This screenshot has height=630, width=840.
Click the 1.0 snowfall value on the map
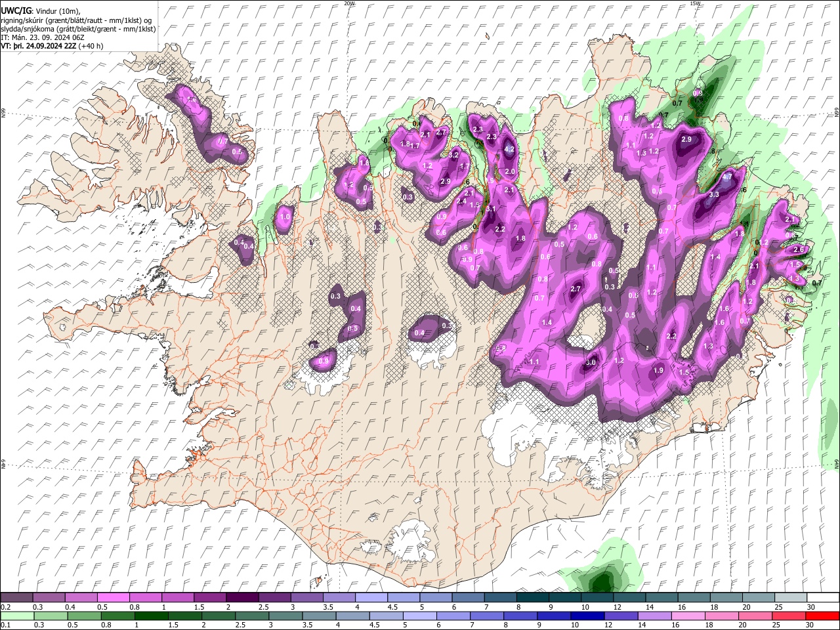pyautogui.click(x=285, y=217)
